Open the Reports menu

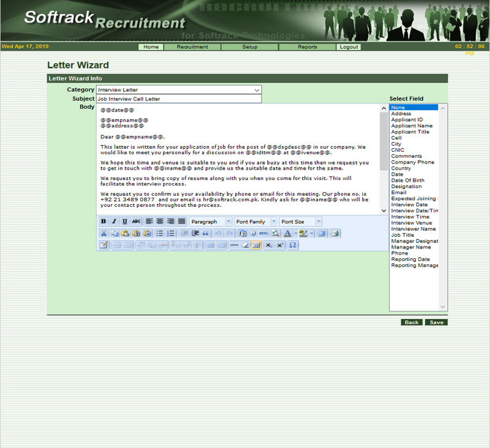(x=307, y=47)
